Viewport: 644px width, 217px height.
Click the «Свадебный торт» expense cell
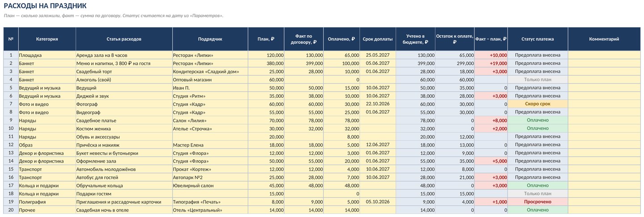coord(124,71)
